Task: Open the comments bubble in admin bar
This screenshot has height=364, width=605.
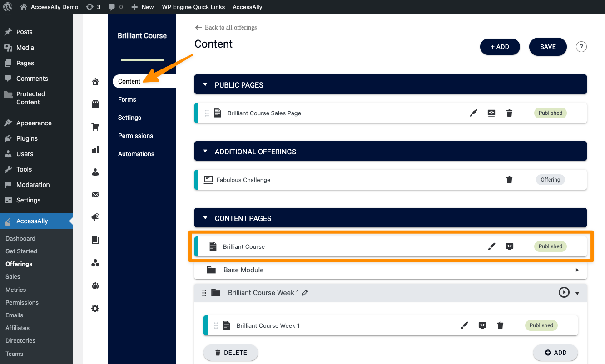Action: [115, 7]
